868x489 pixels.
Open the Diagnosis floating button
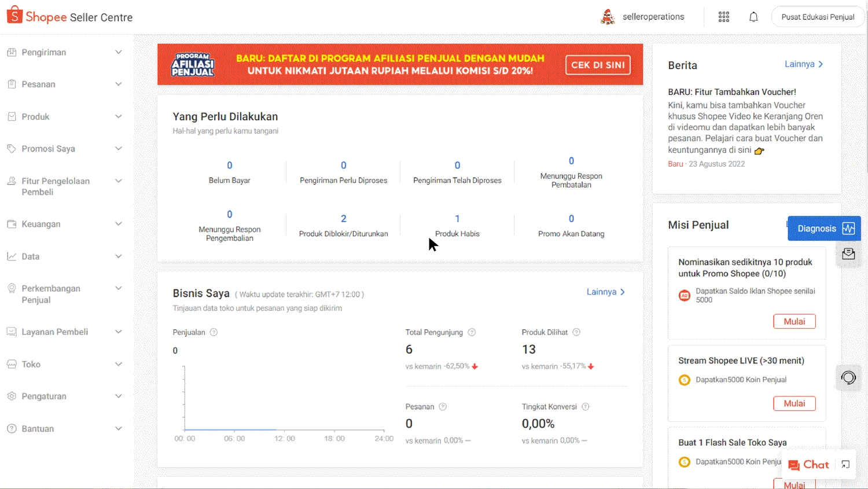[x=824, y=229]
